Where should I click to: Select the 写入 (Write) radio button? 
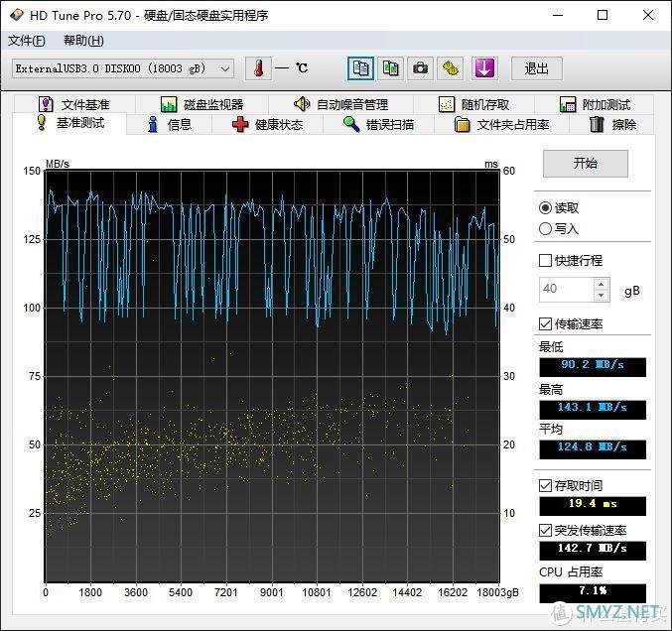[x=545, y=229]
